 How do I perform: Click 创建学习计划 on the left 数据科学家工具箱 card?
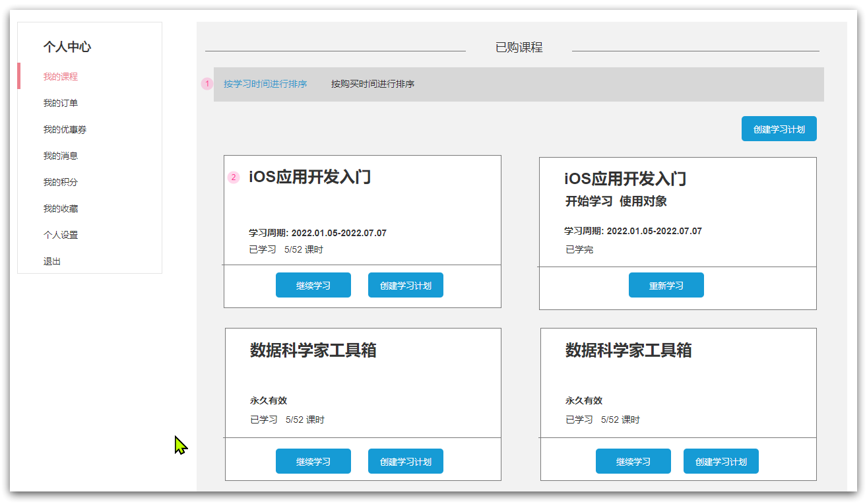click(406, 461)
